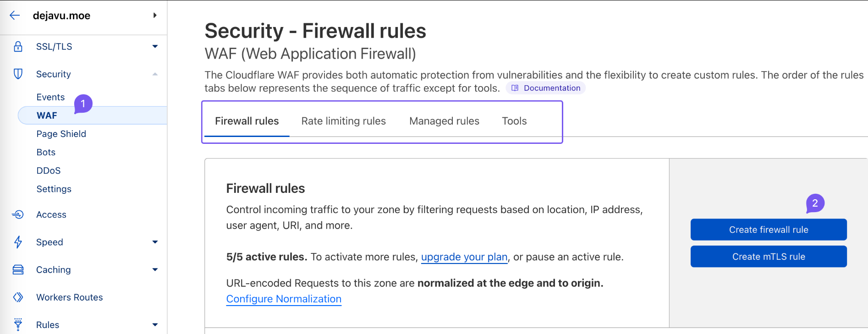The width and height of the screenshot is (868, 334).
Task: Click the back arrow icon beside dejavu.moe
Action: click(15, 16)
